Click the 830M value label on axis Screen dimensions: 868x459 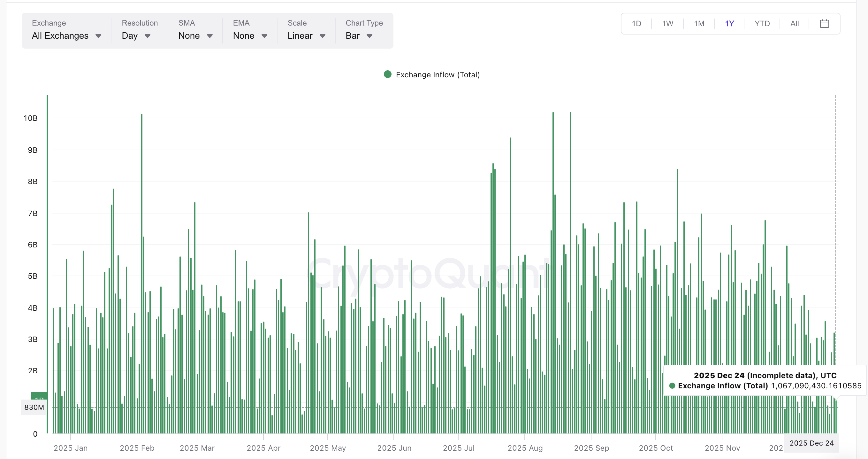pyautogui.click(x=34, y=408)
